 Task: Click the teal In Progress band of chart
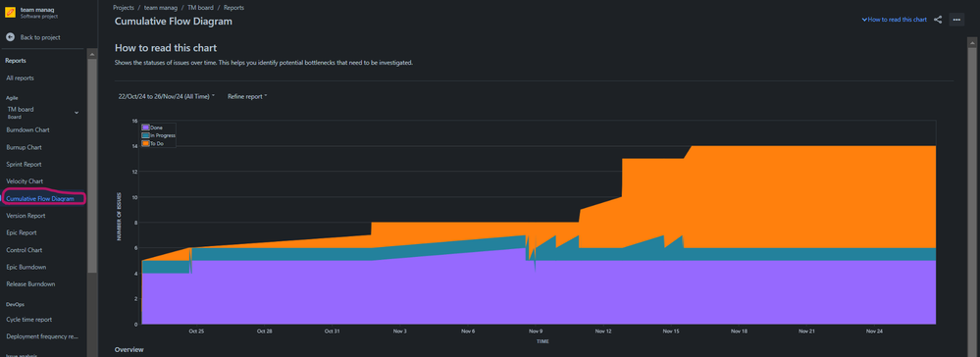pyautogui.click(x=781, y=254)
